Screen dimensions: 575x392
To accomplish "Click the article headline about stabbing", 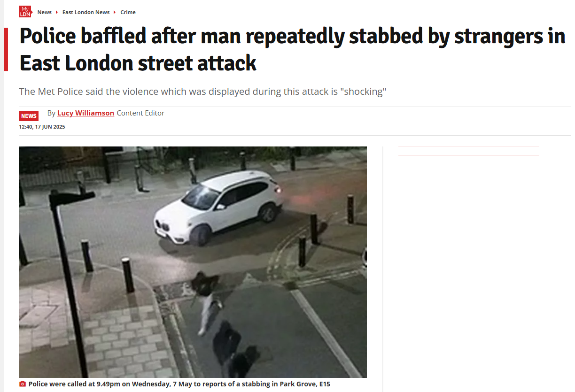I will click(x=292, y=49).
